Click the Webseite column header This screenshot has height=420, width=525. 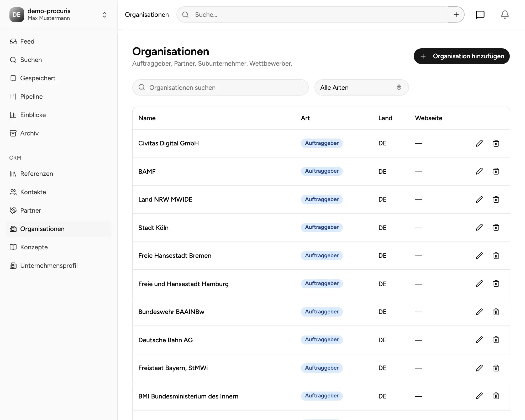(x=429, y=118)
